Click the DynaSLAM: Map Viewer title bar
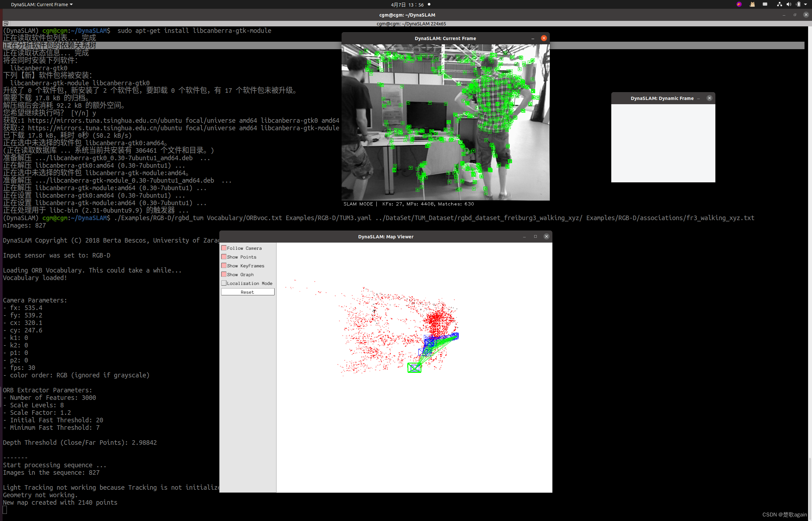The width and height of the screenshot is (812, 521). click(386, 237)
